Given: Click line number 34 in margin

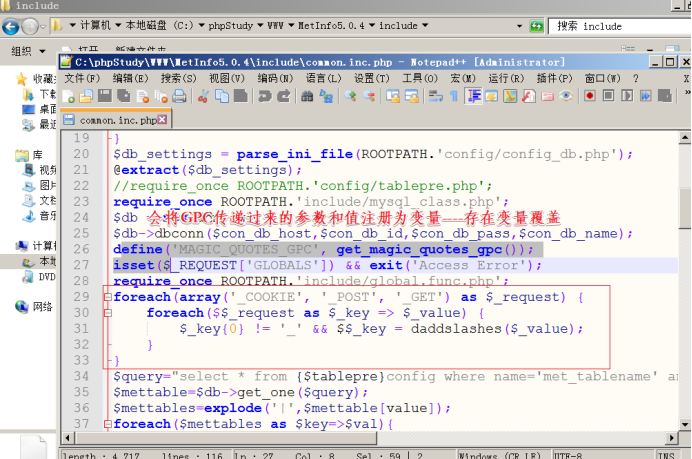Looking at the screenshot, I should 81,376.
